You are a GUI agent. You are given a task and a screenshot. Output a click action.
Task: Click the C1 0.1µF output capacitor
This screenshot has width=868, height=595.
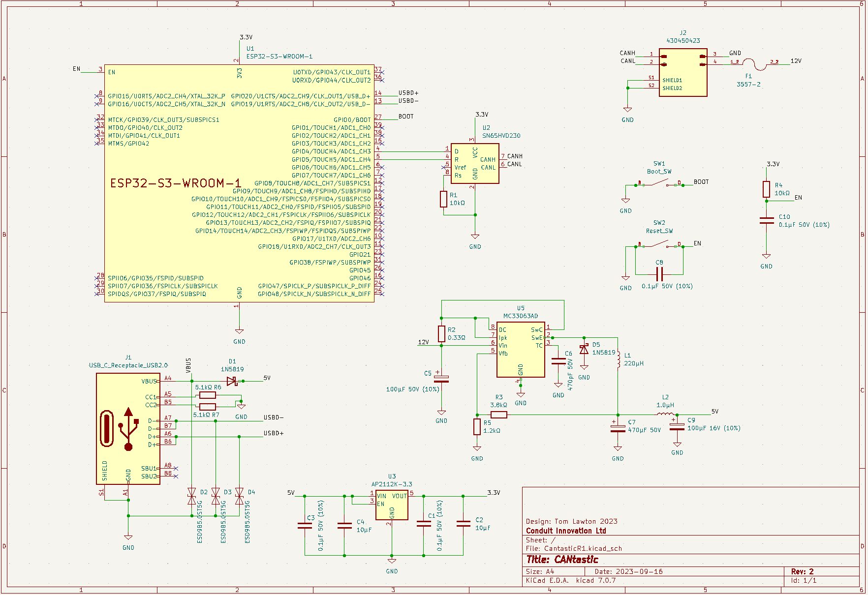[424, 524]
